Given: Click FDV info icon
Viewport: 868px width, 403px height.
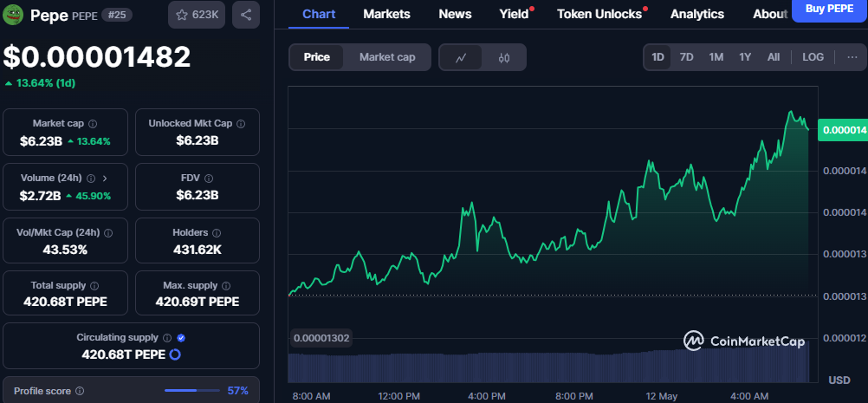Looking at the screenshot, I should click(209, 179).
